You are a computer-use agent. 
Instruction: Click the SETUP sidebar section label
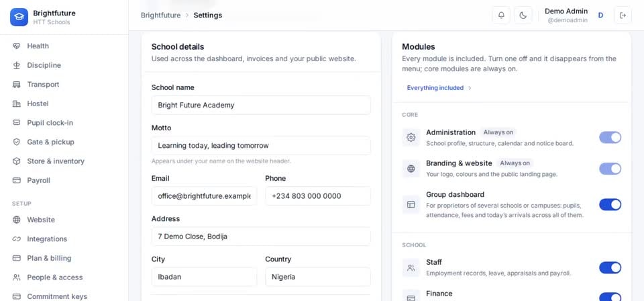(21, 204)
